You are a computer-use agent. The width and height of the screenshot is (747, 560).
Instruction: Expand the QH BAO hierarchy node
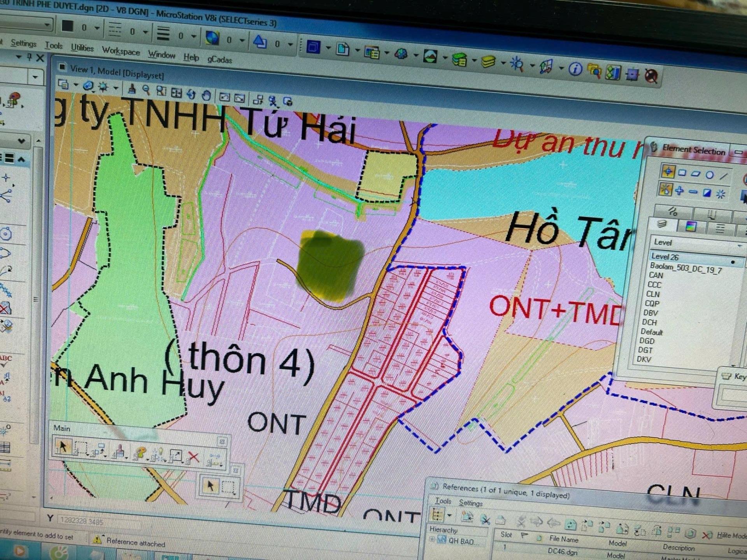point(432,539)
